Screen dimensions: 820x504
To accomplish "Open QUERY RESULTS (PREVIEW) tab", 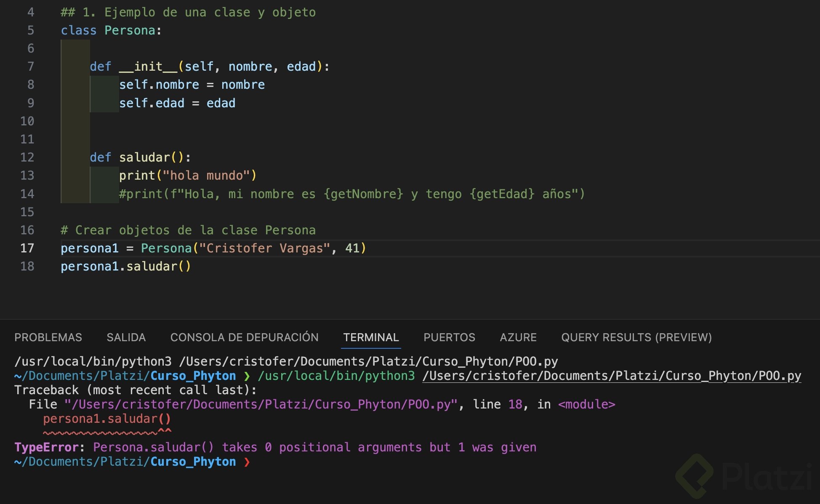I will [x=636, y=337].
